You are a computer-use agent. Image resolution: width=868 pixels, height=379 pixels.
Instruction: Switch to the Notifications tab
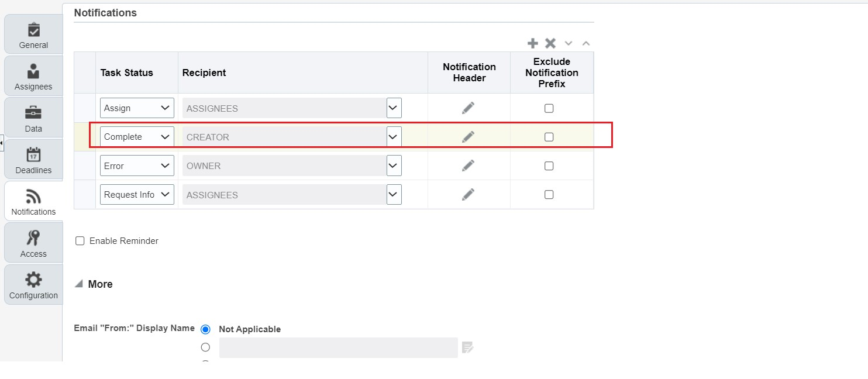point(33,201)
